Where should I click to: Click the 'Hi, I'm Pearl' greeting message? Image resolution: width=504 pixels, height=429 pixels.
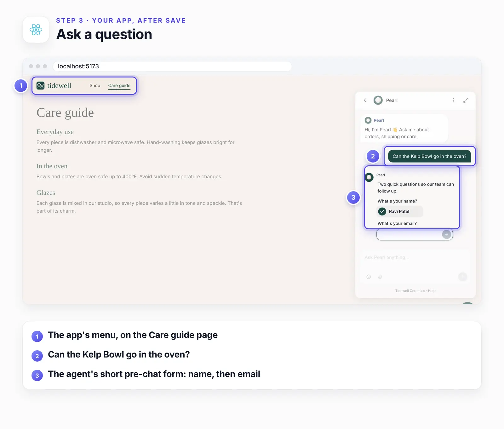(404, 129)
